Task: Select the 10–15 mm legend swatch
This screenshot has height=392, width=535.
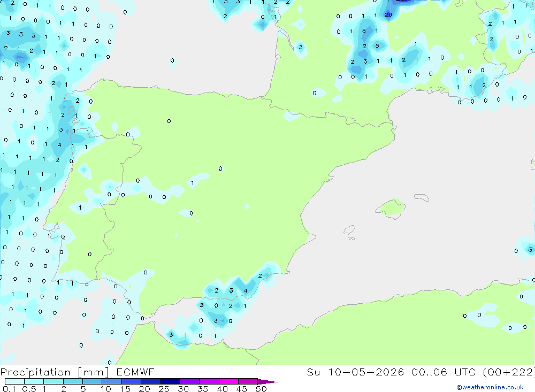Action: 112,381
